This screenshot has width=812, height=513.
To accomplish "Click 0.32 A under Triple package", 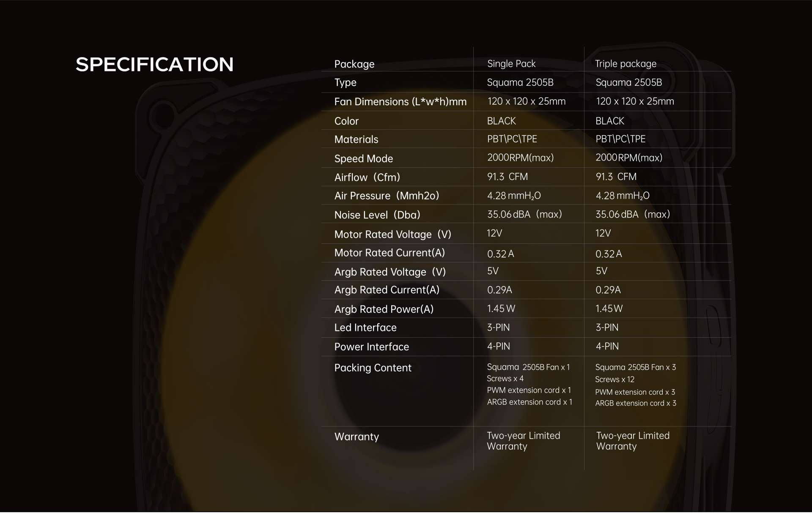I will (x=609, y=254).
